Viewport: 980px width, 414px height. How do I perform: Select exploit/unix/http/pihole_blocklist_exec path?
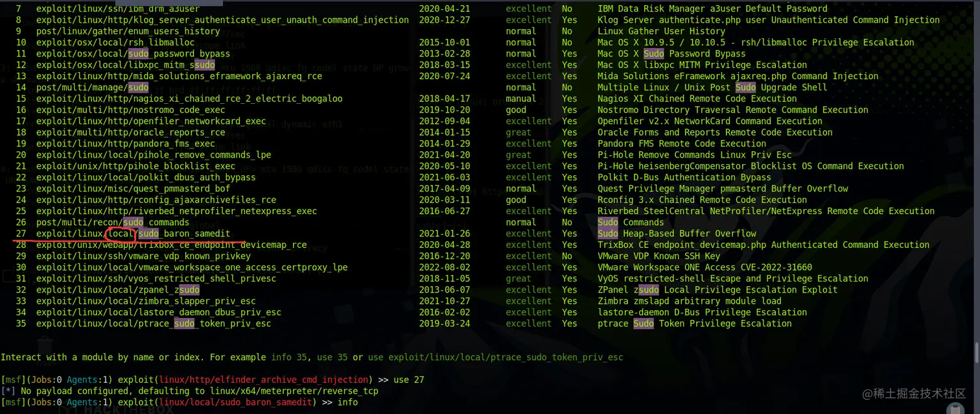click(x=135, y=166)
